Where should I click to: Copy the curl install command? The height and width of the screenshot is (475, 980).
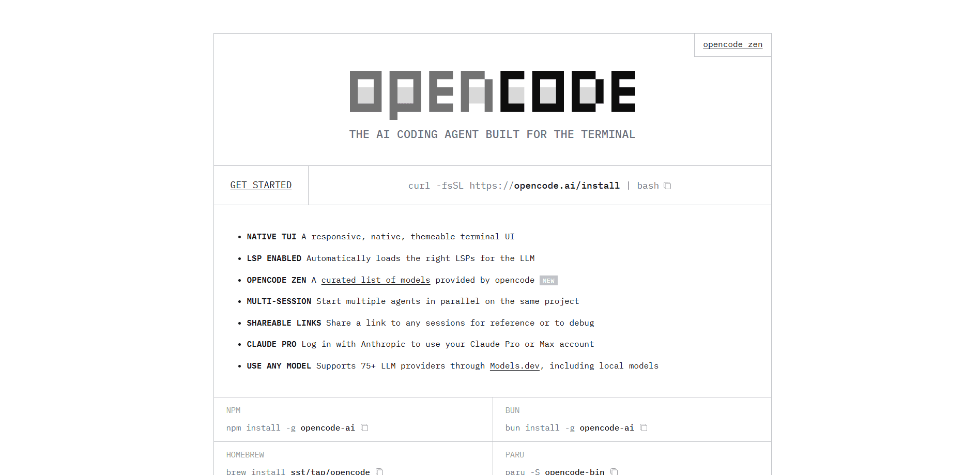667,186
